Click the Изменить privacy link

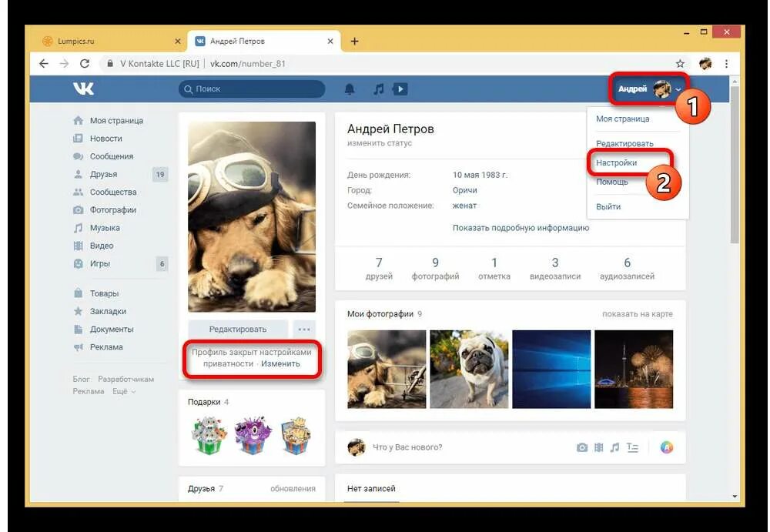click(x=280, y=363)
